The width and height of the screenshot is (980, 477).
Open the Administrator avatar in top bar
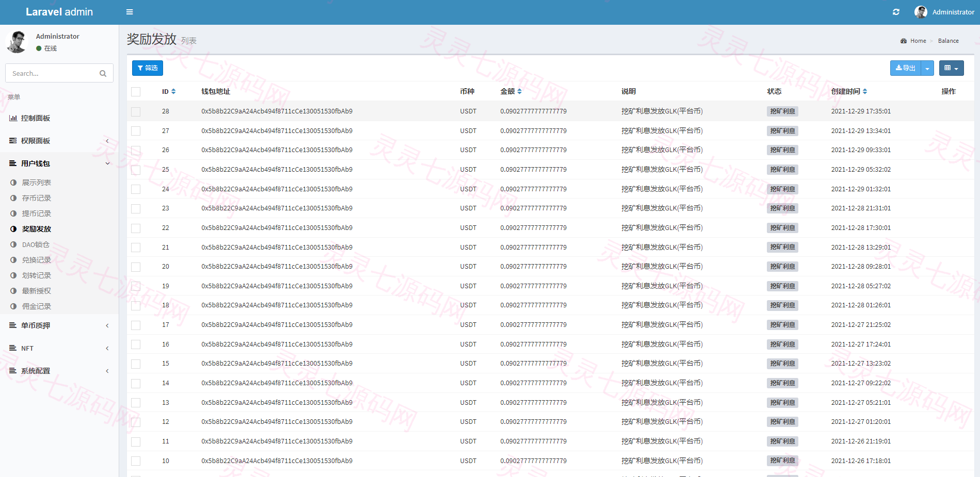[921, 12]
